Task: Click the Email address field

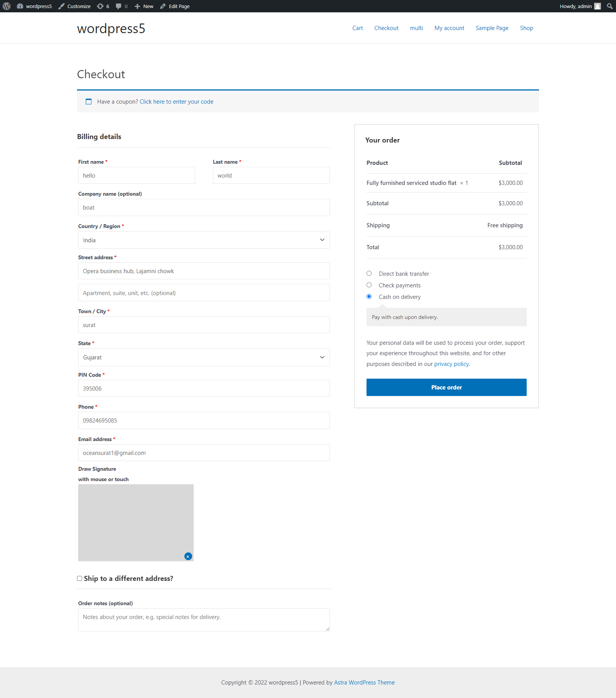Action: point(204,453)
